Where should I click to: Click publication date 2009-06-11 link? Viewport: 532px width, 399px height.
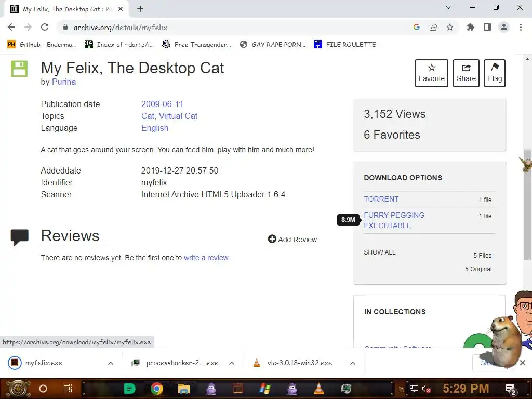point(162,104)
